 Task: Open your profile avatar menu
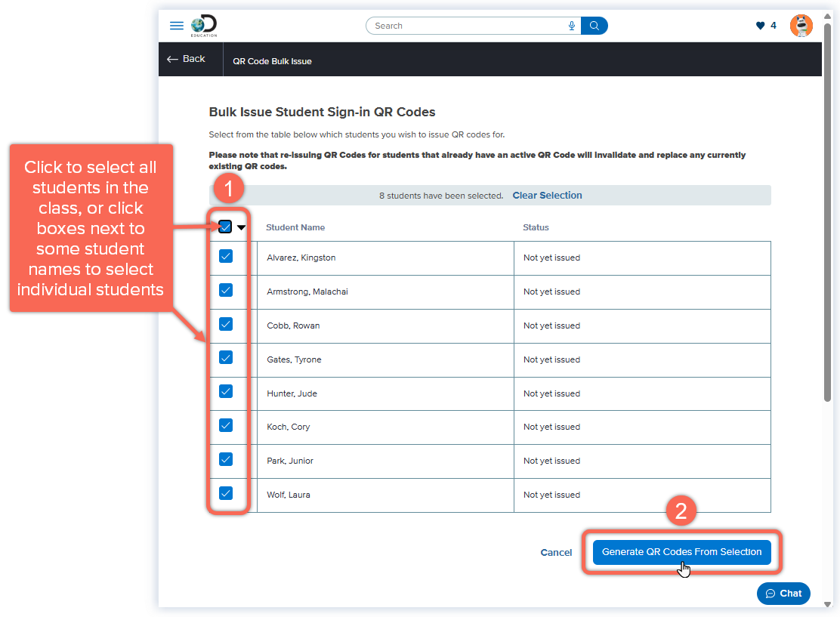(x=801, y=25)
